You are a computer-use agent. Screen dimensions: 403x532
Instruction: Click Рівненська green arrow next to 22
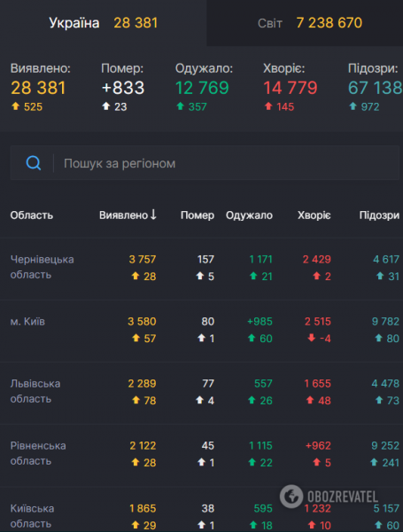pyautogui.click(x=252, y=462)
